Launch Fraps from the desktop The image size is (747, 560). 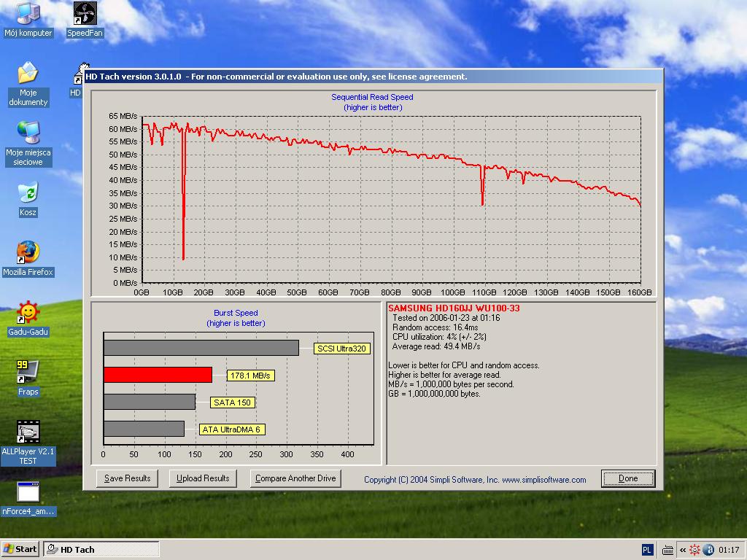(x=28, y=378)
